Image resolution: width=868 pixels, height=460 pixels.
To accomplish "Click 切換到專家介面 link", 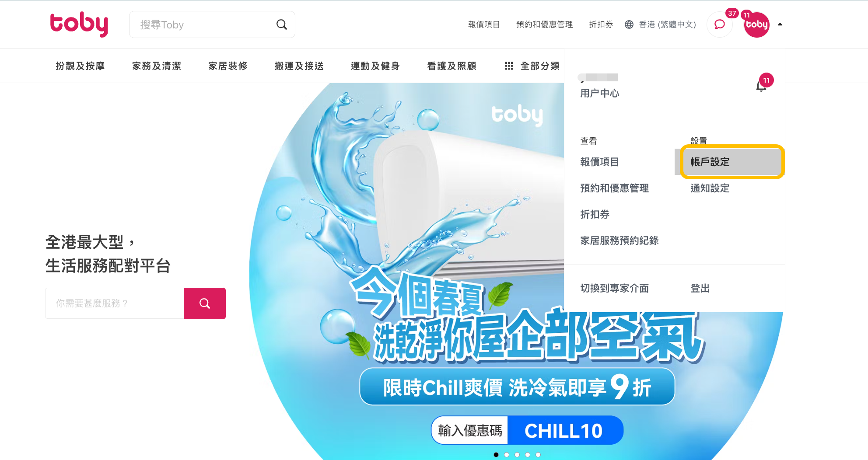I will tap(614, 288).
